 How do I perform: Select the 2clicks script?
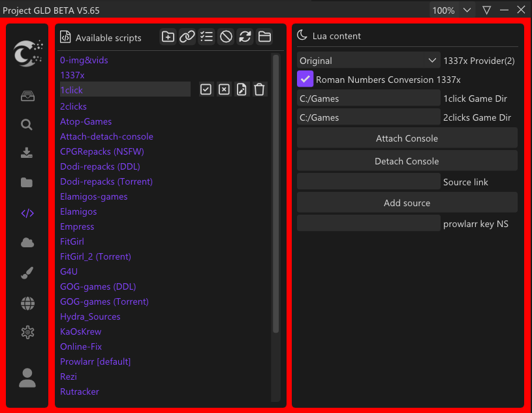73,106
